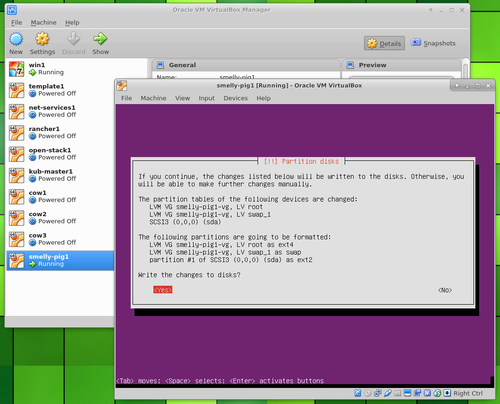This screenshot has height=404, width=500.
Task: Open Devices menu in smelly-pig1 window
Action: [236, 98]
